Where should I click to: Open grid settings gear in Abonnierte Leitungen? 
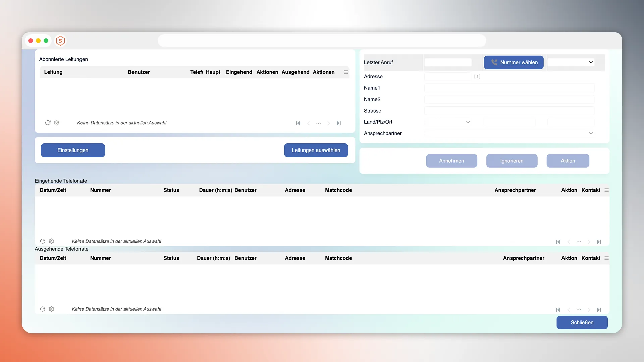coord(57,123)
